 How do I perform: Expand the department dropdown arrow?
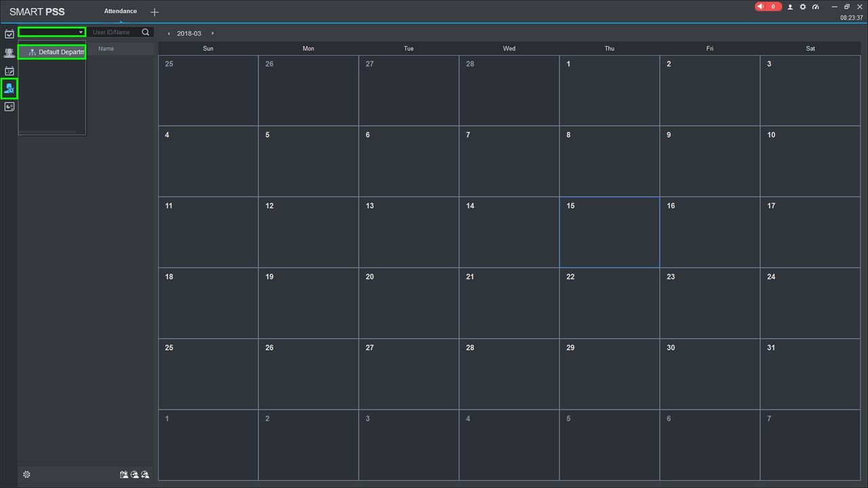[x=81, y=32]
